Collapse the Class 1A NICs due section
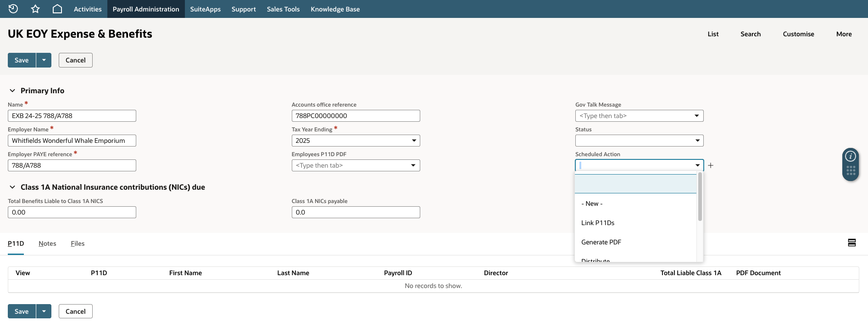The height and width of the screenshot is (328, 868). coord(12,187)
